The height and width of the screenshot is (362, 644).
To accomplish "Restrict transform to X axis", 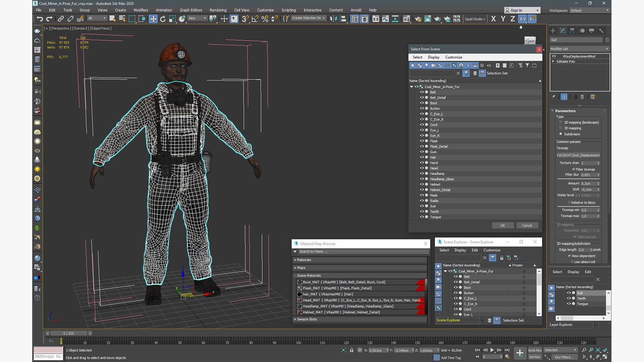I will click(493, 19).
